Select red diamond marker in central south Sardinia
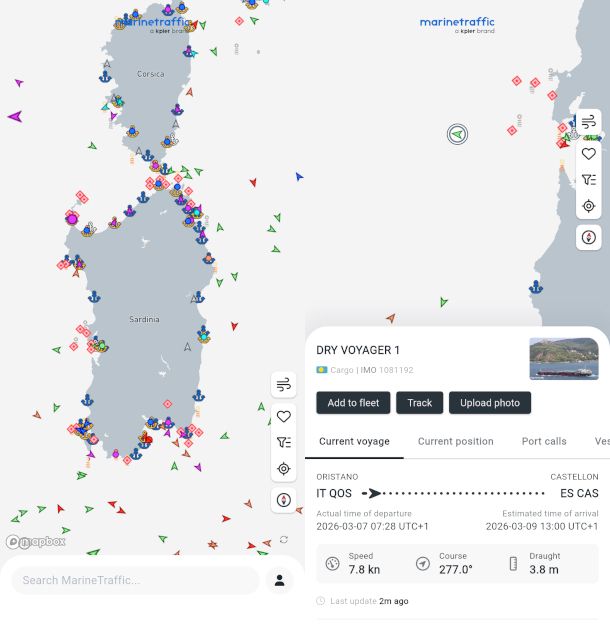 [x=168, y=404]
